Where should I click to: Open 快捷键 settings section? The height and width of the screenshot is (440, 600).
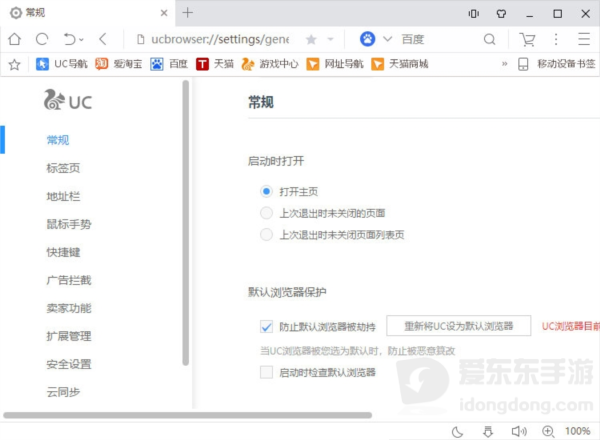63,252
